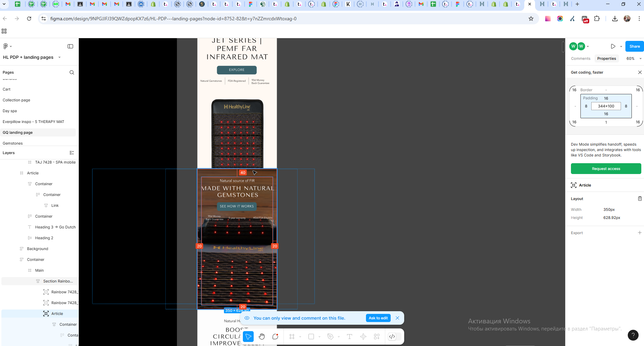Toggle the left sidebar panel icon
This screenshot has height=346, width=644.
[70, 46]
